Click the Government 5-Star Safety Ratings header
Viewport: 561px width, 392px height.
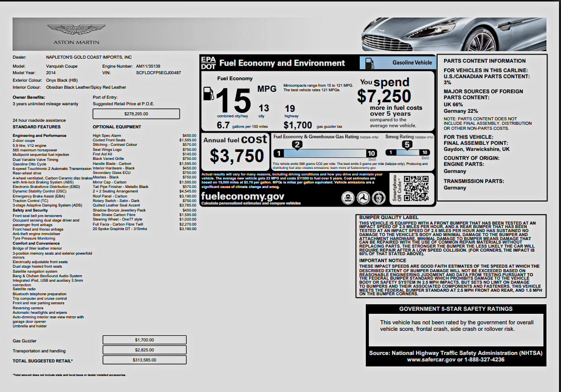(456, 309)
